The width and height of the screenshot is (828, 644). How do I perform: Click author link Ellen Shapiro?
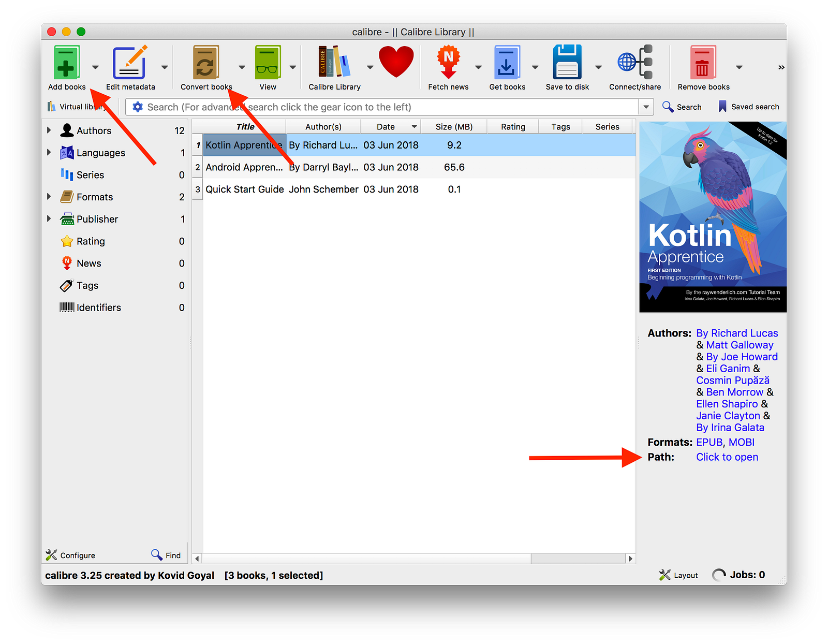(727, 404)
